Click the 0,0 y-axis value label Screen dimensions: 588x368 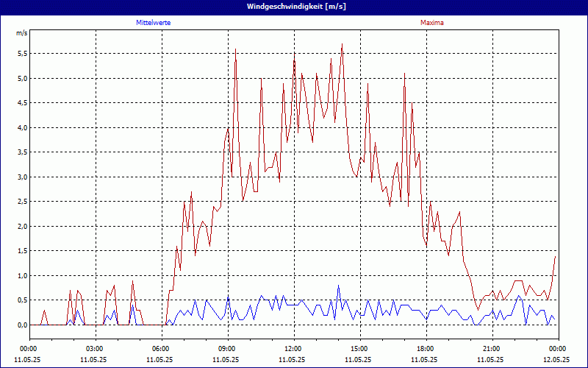22,325
